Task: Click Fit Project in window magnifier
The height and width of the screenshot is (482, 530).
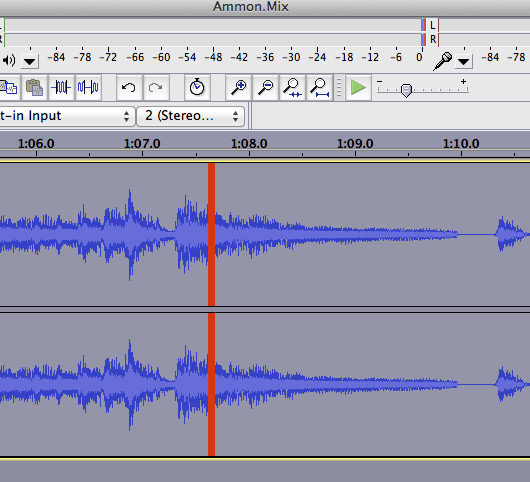Action: pos(319,88)
